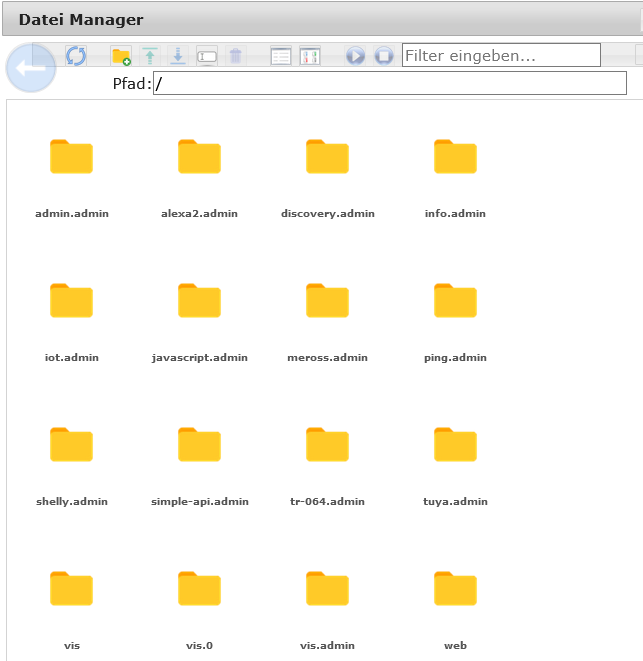The width and height of the screenshot is (643, 661).
Task: Refresh the file list
Action: [76, 56]
